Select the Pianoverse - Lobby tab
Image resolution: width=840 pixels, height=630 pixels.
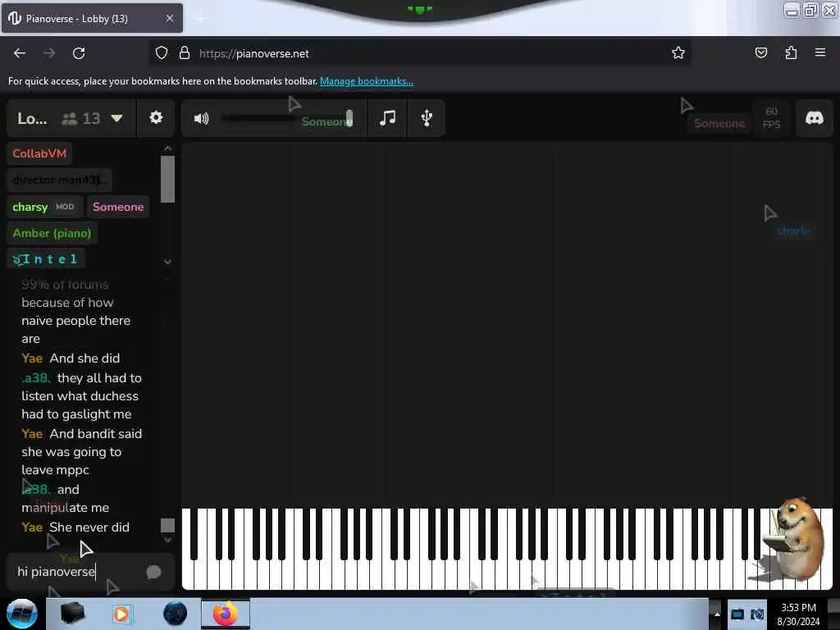(x=92, y=18)
